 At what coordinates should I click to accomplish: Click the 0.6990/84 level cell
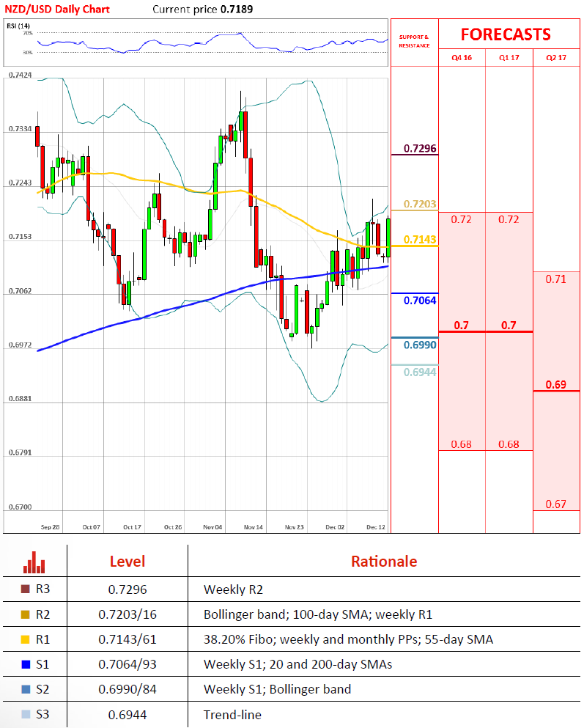point(127,689)
